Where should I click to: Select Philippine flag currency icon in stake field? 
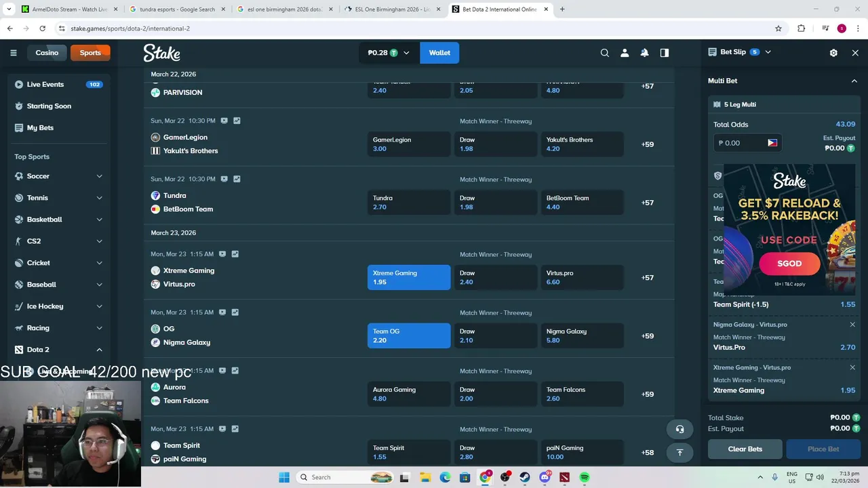click(772, 143)
